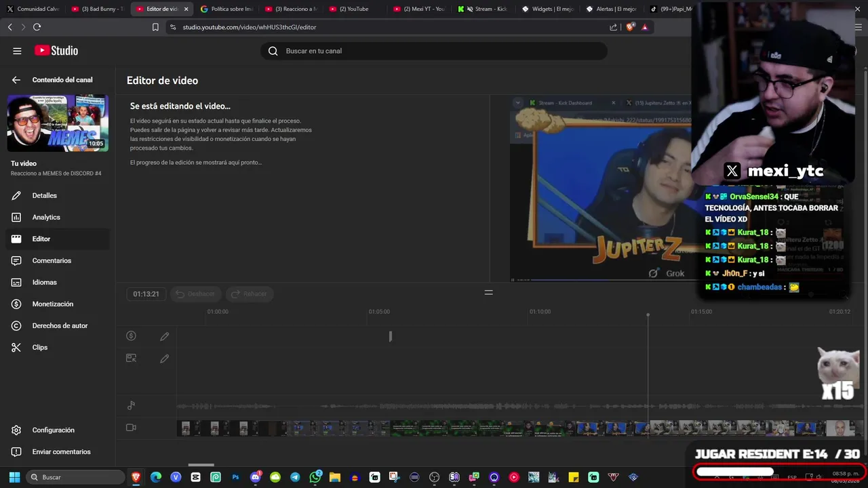Switch to the Widgets tab
The height and width of the screenshot is (488, 868).
pyautogui.click(x=549, y=9)
